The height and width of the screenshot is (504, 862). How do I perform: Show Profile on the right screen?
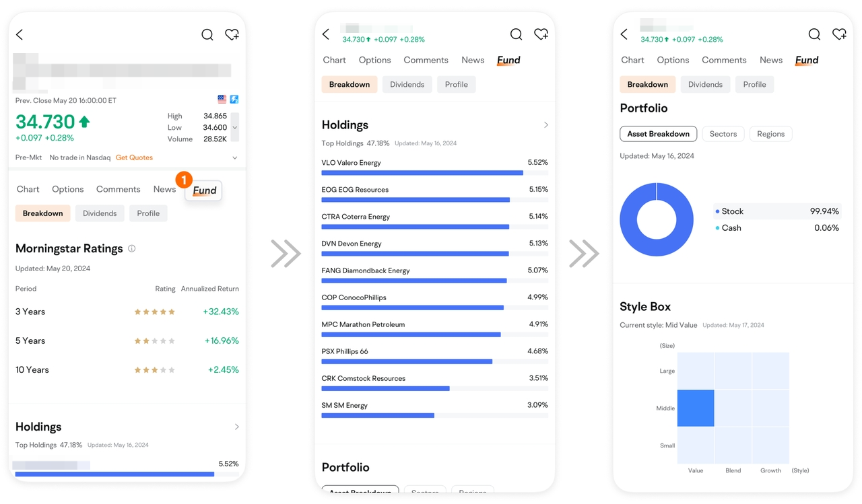[x=754, y=84]
